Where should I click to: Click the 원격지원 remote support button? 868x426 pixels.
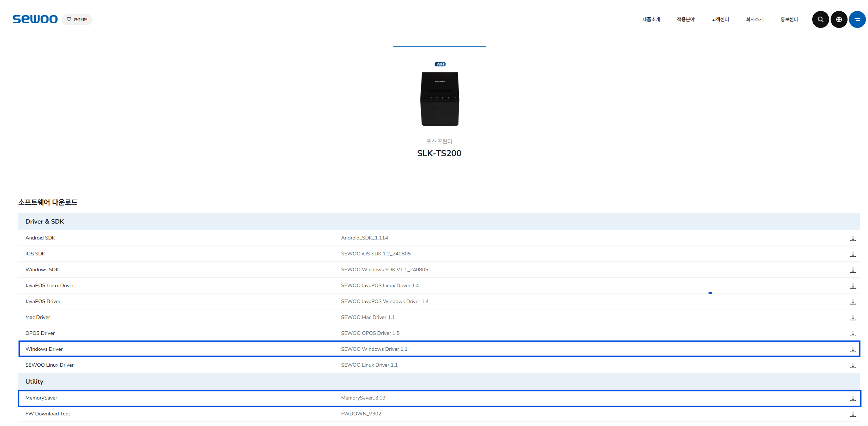click(x=77, y=19)
